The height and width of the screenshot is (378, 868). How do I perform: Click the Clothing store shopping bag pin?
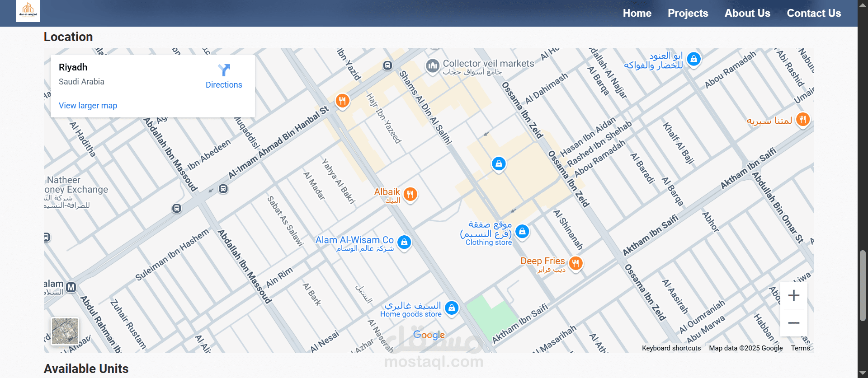522,232
